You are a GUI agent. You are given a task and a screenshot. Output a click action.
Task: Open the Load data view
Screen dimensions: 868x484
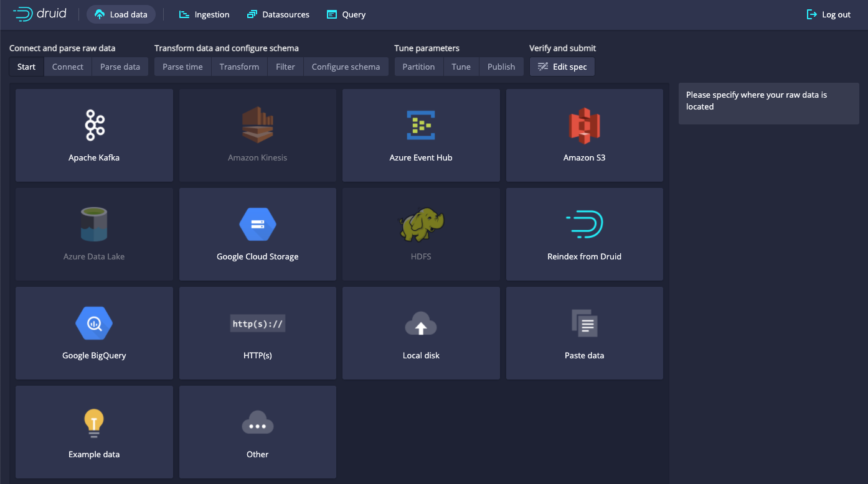121,14
